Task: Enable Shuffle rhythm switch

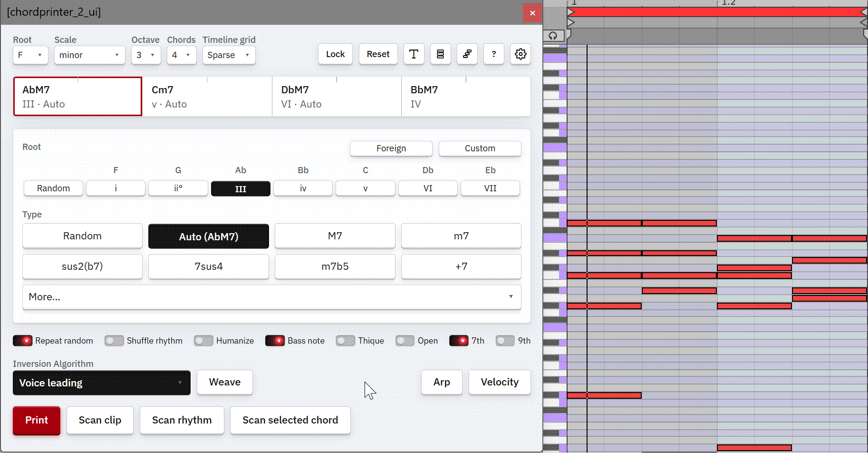Action: 114,341
